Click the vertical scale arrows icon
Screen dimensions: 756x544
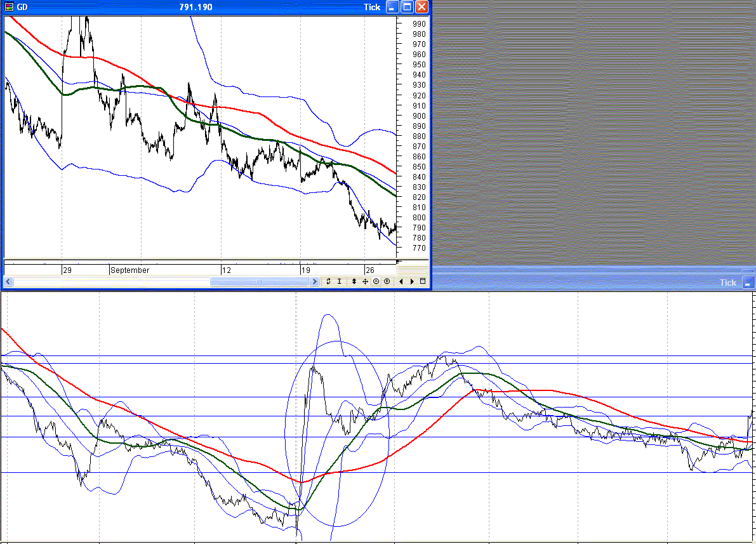(x=354, y=281)
